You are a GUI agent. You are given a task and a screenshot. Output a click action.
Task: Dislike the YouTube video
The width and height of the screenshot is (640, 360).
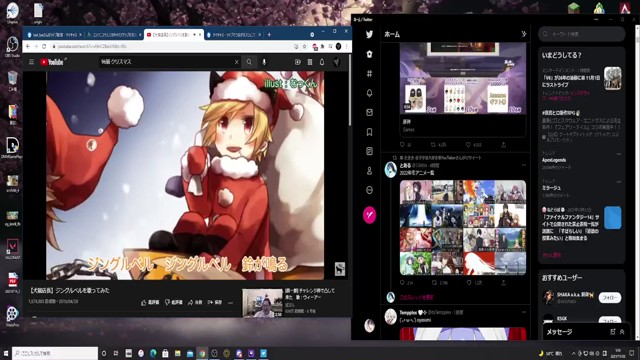[x=174, y=302]
